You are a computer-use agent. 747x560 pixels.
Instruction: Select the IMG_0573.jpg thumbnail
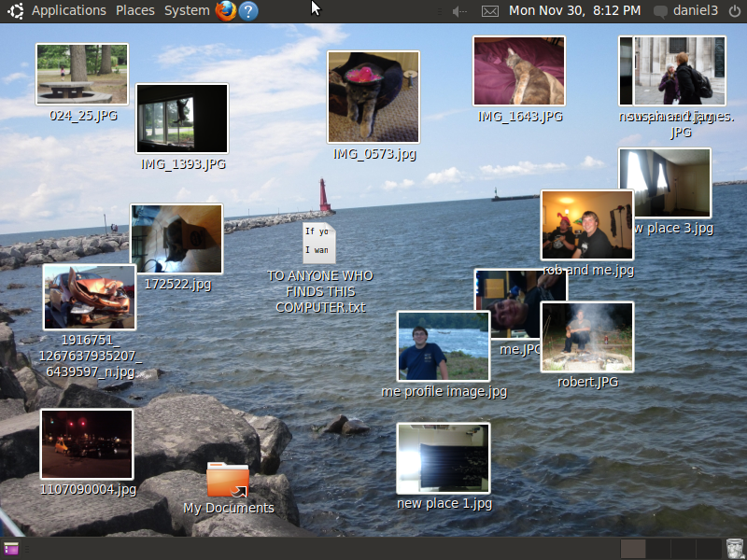tap(373, 97)
